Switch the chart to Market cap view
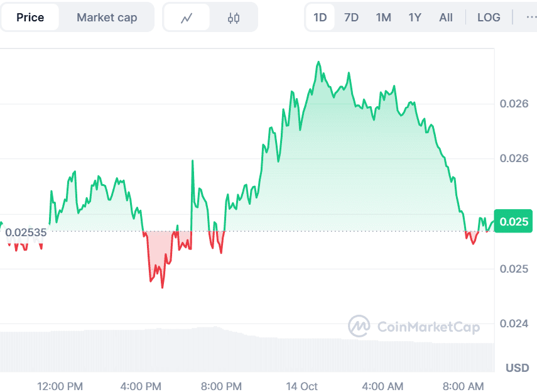The width and height of the screenshot is (537, 392). [106, 17]
